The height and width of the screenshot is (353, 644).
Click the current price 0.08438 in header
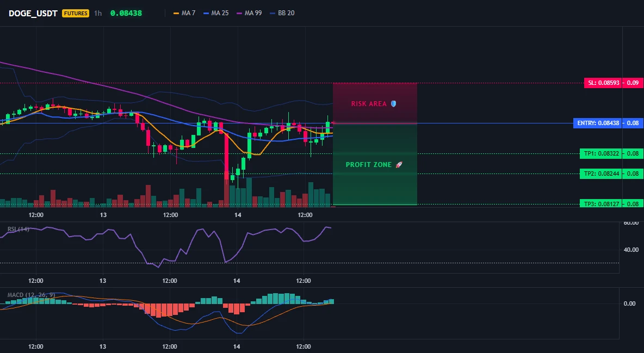[x=126, y=13]
